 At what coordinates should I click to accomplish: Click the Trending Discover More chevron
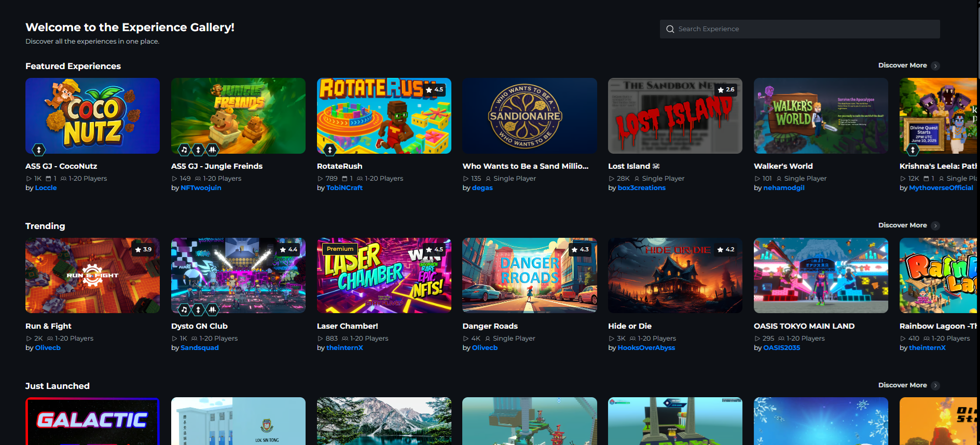coord(935,226)
